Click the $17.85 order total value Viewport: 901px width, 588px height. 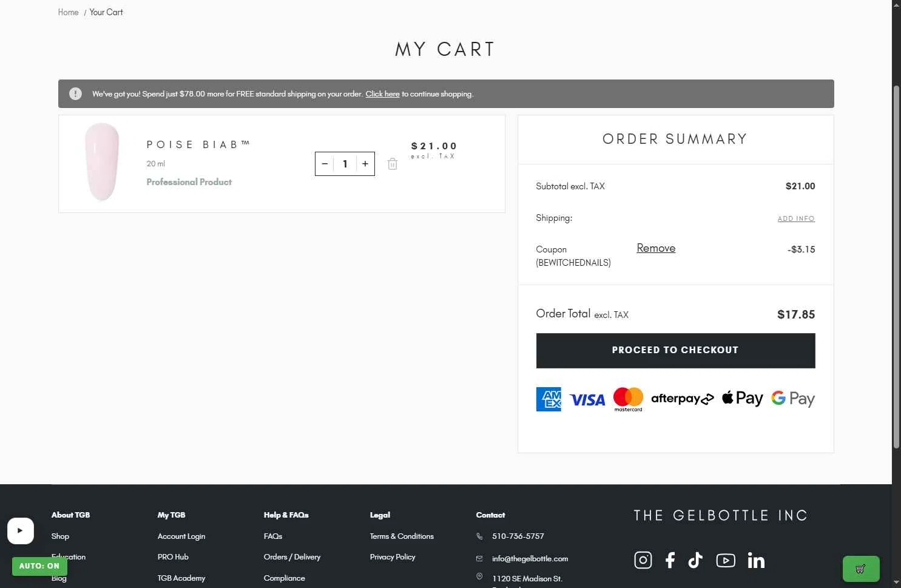[796, 314]
